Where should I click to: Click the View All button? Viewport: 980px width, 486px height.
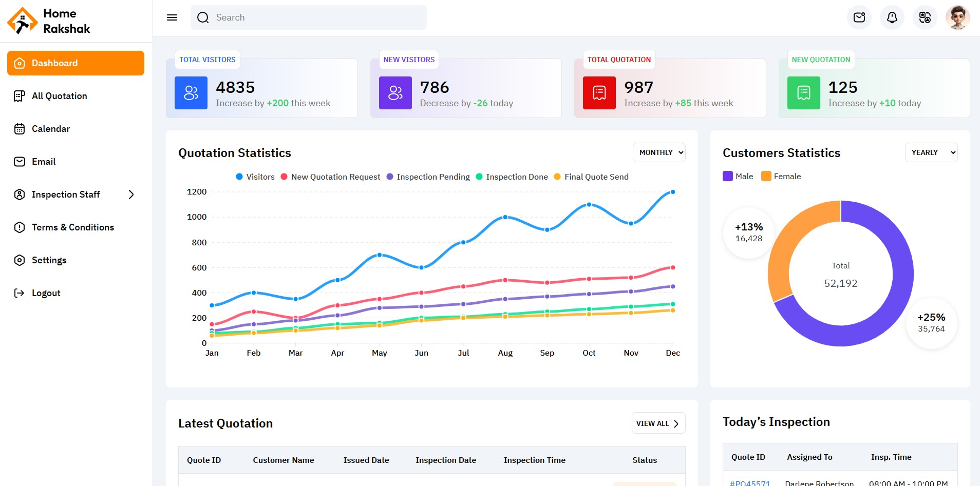pyautogui.click(x=658, y=423)
